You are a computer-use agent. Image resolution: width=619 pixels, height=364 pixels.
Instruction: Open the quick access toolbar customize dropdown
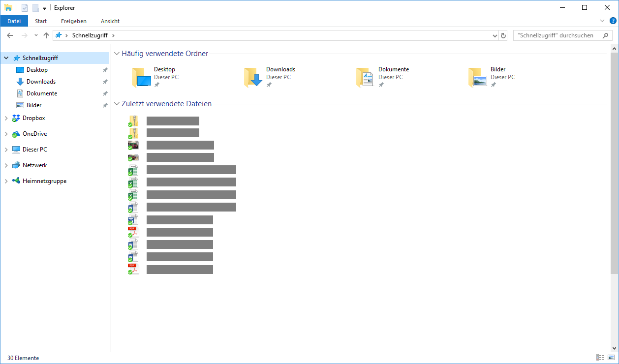(x=44, y=7)
